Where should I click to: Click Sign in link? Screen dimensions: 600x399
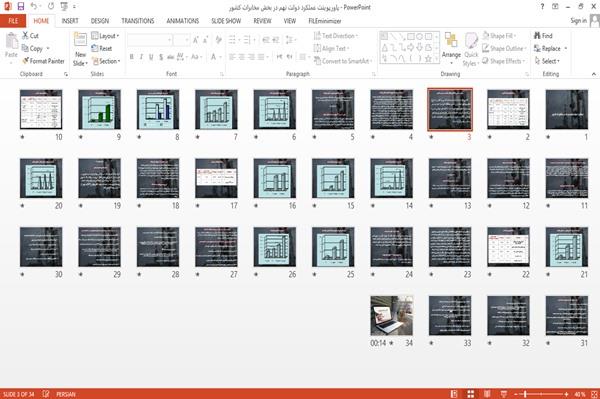578,21
